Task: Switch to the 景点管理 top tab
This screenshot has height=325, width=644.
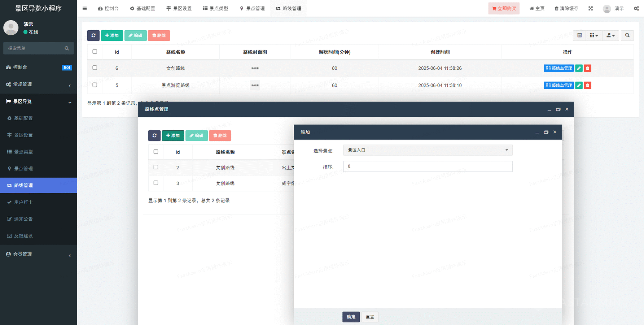Action: 252,8
